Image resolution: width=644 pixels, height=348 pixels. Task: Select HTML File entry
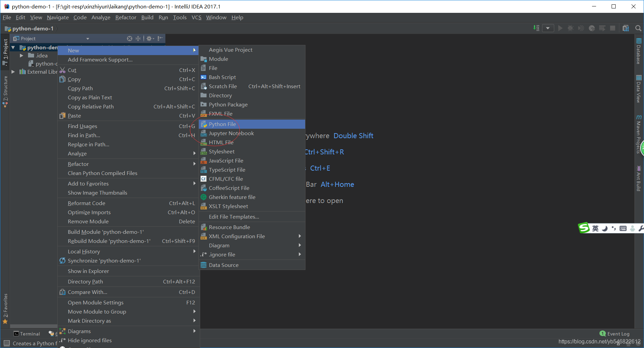(x=252, y=143)
